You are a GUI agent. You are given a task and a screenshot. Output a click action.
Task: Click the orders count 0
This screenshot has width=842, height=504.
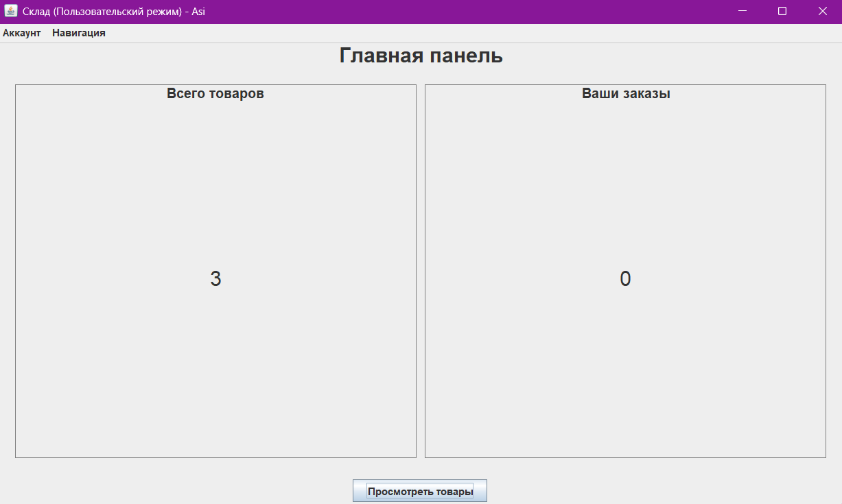tap(625, 279)
